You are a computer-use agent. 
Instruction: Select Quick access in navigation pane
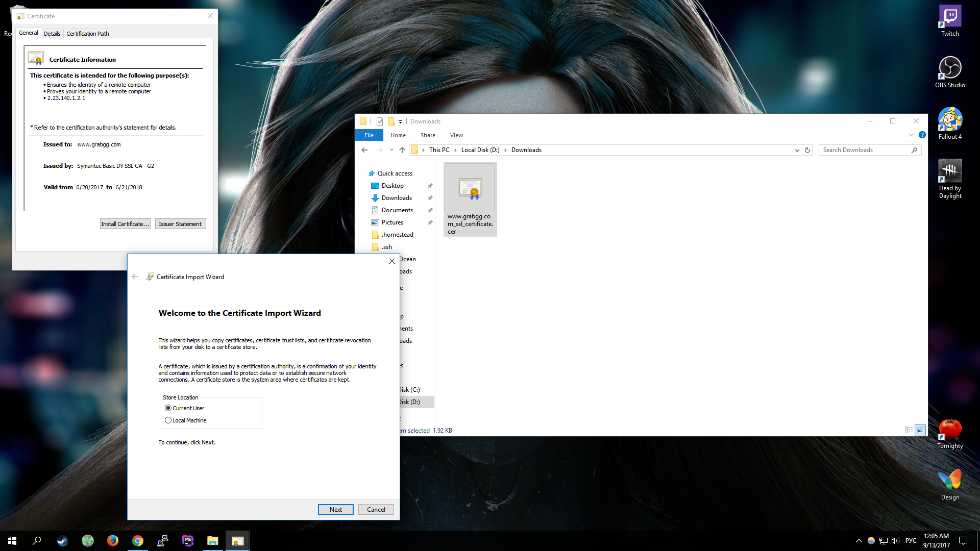click(395, 173)
